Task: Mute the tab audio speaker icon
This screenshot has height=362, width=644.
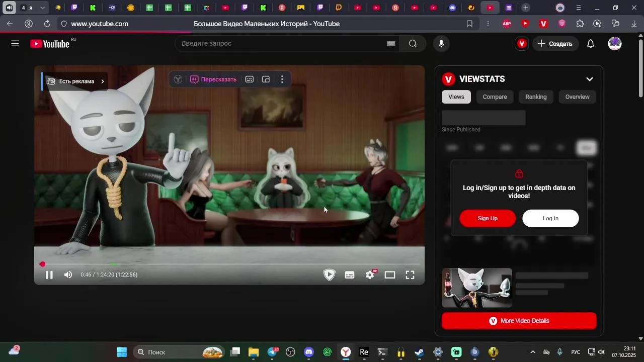Action: coord(9,8)
